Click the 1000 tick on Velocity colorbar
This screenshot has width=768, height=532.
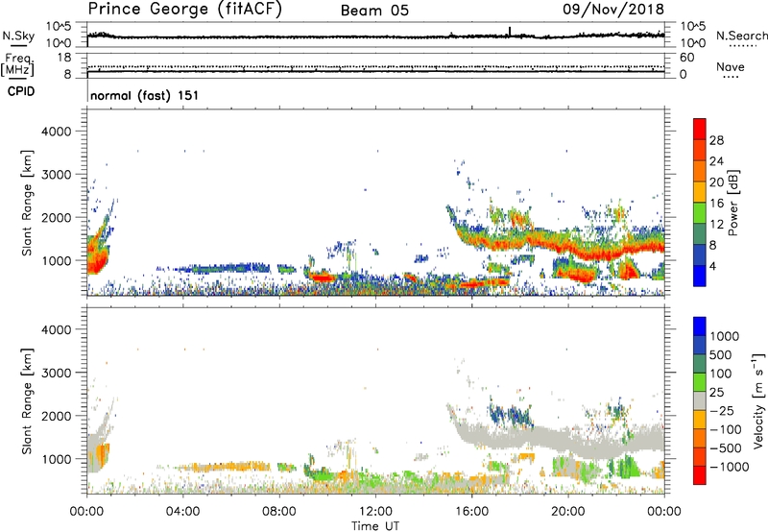click(x=725, y=336)
